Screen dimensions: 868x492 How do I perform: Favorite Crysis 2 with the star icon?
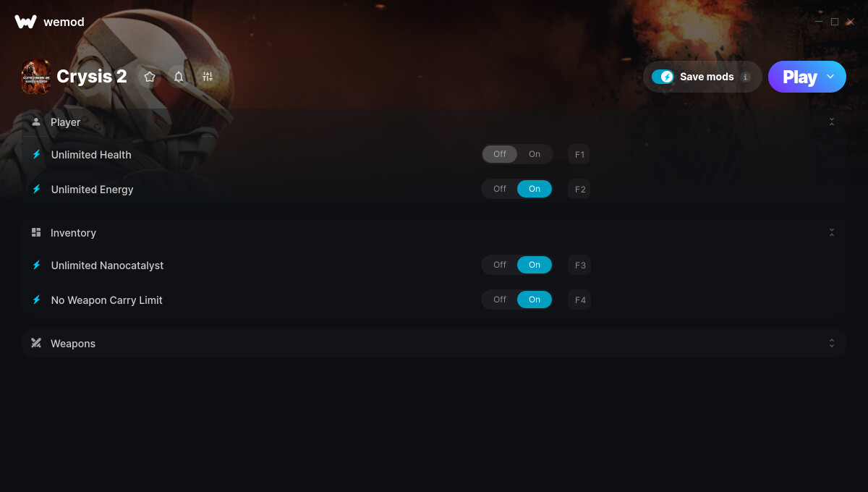[150, 77]
